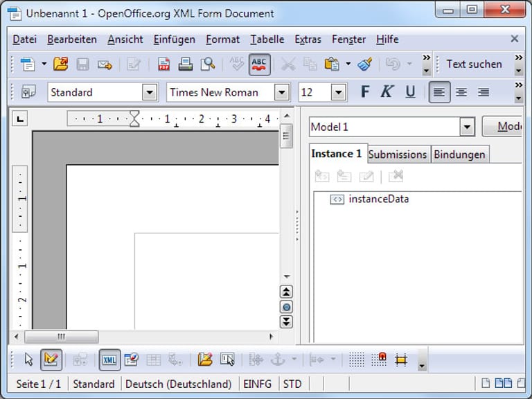
Task: Open the New document dropdown arrow
Action: [44, 64]
